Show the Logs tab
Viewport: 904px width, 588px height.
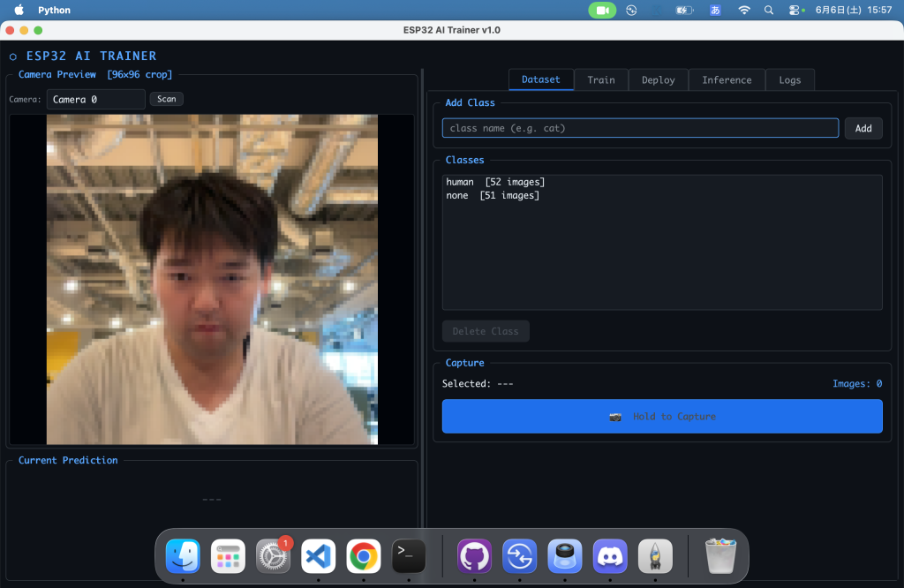point(790,79)
